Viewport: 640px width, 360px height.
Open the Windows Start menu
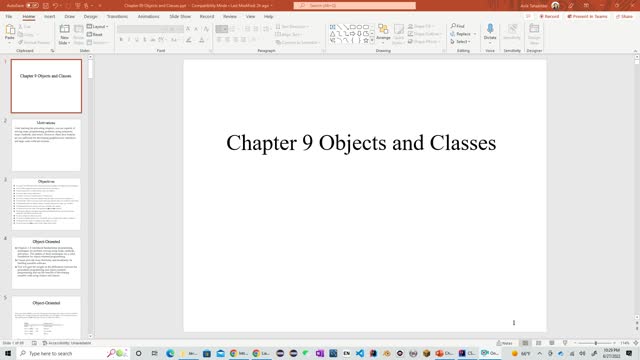tap(8, 353)
